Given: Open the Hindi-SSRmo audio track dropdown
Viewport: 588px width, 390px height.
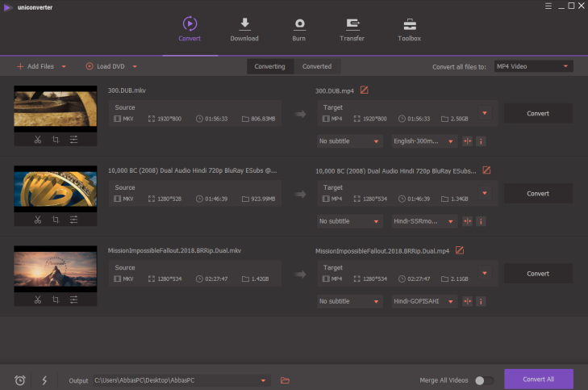Looking at the screenshot, I should [x=424, y=221].
